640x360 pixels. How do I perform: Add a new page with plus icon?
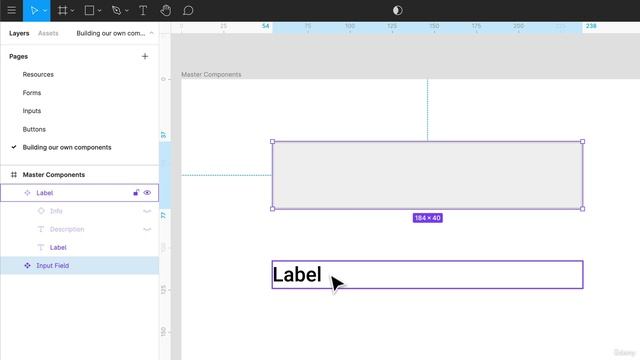(x=145, y=56)
